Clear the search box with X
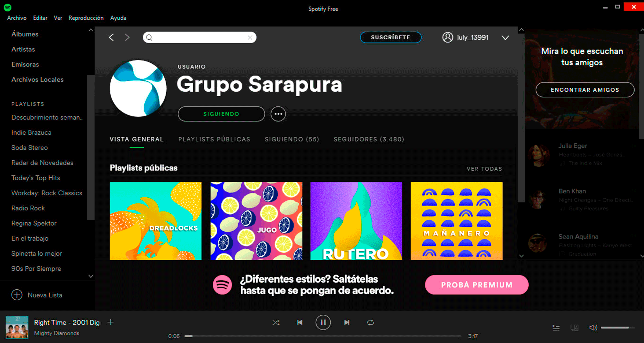This screenshot has width=644, height=343. click(250, 38)
